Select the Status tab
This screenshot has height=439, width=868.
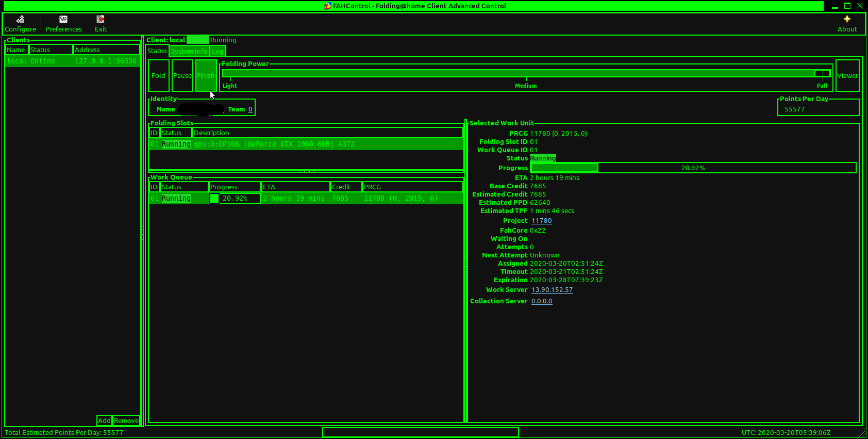157,51
